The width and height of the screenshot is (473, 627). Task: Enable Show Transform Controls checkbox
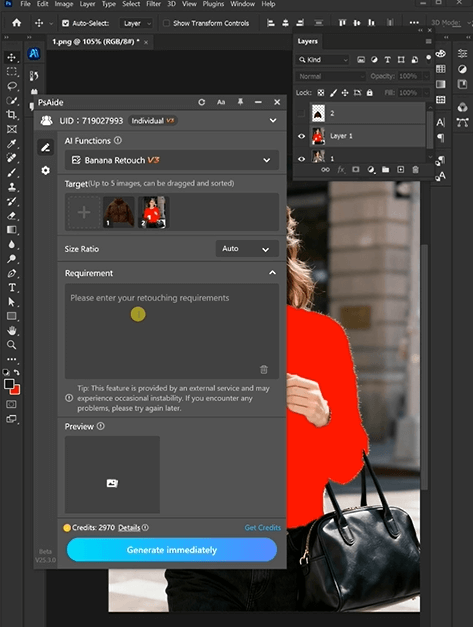[x=166, y=23]
